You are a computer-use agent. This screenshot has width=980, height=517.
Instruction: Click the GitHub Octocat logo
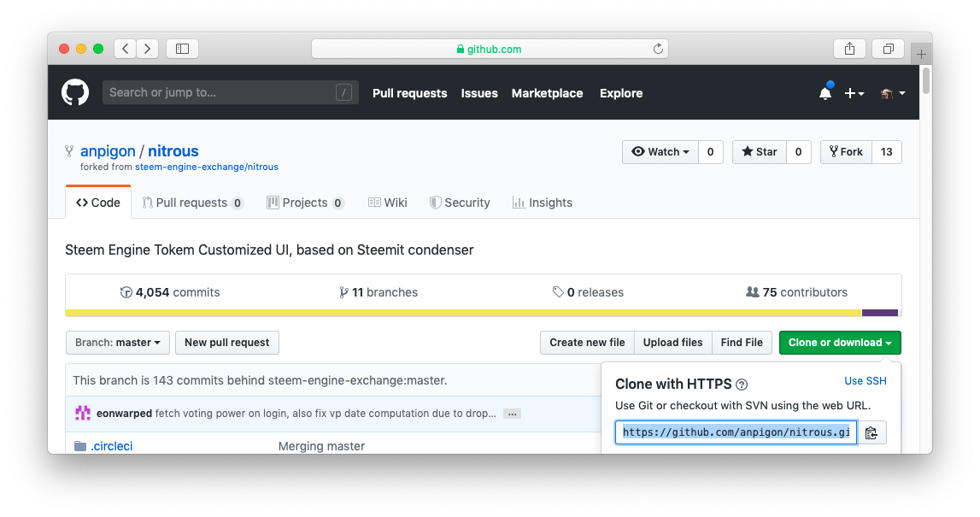(75, 92)
